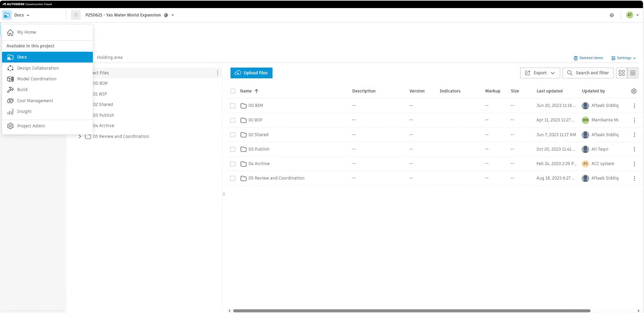Image resolution: width=644 pixels, height=313 pixels.
Task: Open more options for 03 Publish row
Action: coord(634,149)
